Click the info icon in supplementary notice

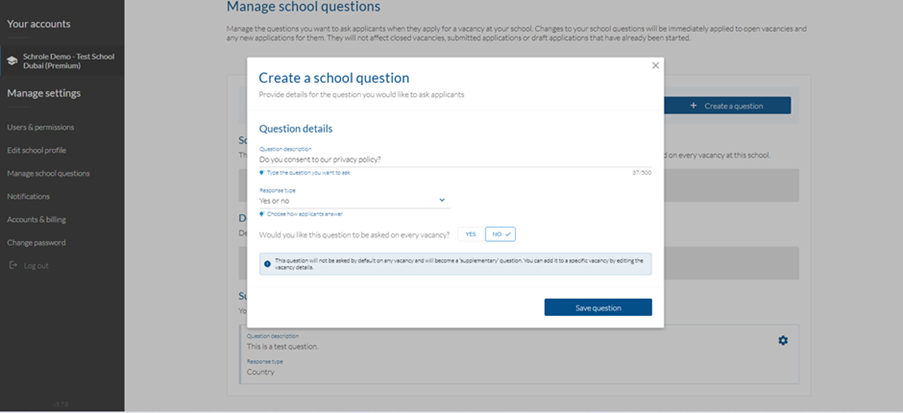tap(267, 264)
